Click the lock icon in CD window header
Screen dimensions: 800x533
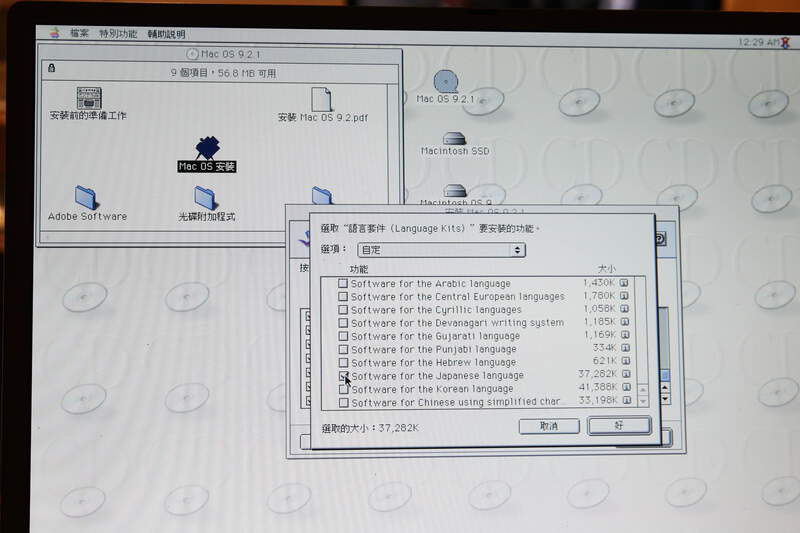(x=52, y=68)
